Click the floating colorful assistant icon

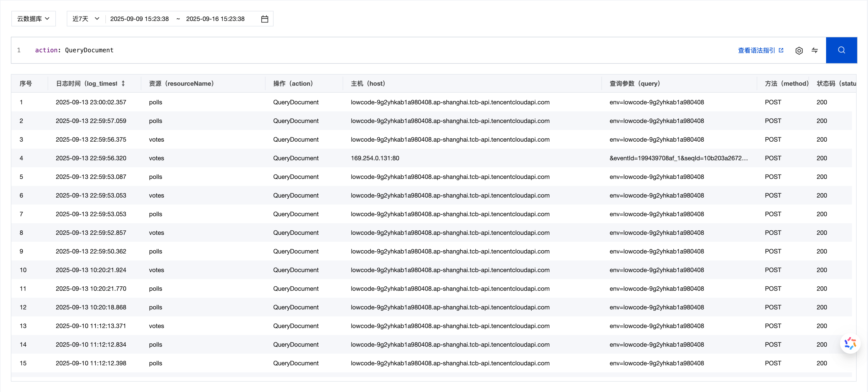pos(850,344)
